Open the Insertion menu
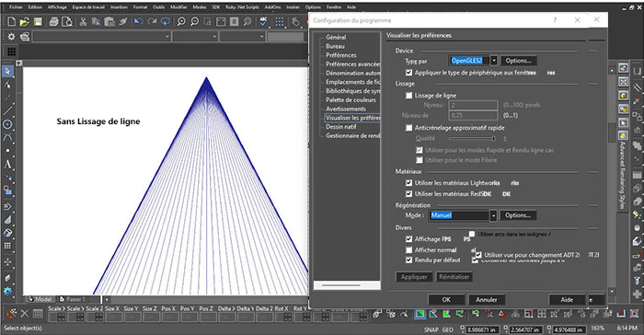 click(119, 7)
